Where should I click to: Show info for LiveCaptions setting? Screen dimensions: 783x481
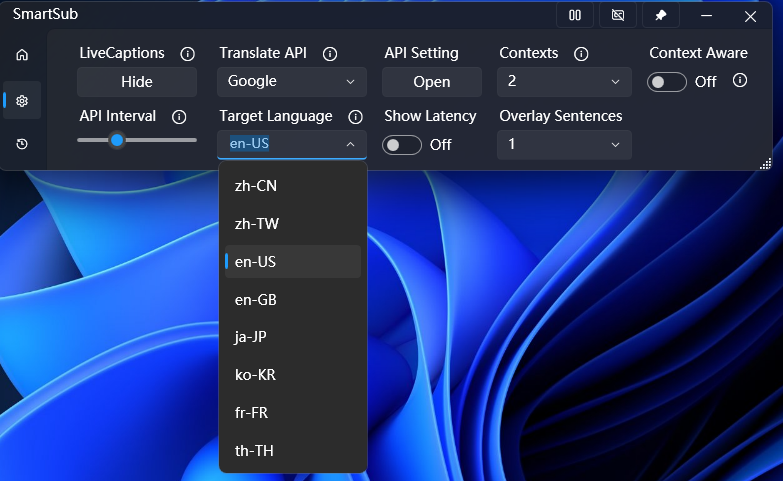click(187, 54)
